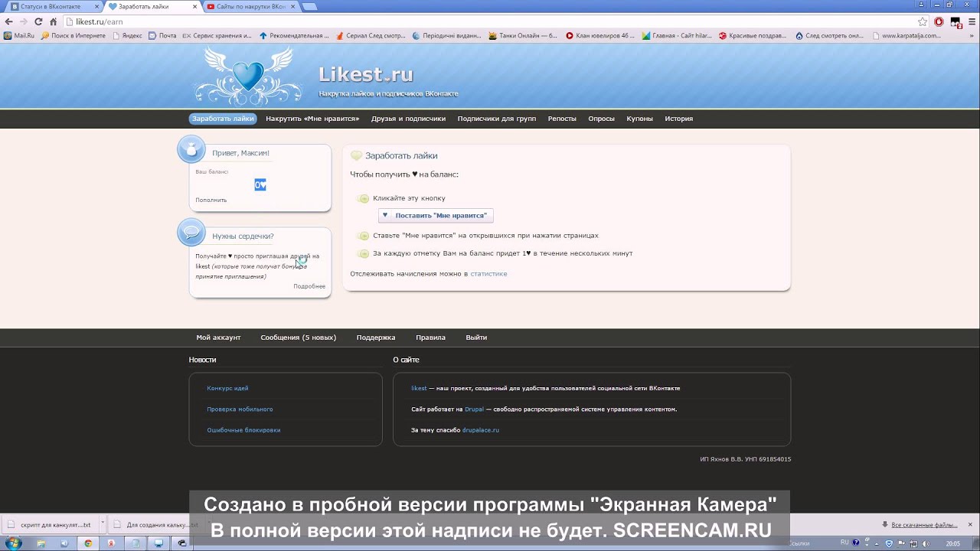Open the Почта bookmark
Viewport: 980px width, 551px height.
162,35
